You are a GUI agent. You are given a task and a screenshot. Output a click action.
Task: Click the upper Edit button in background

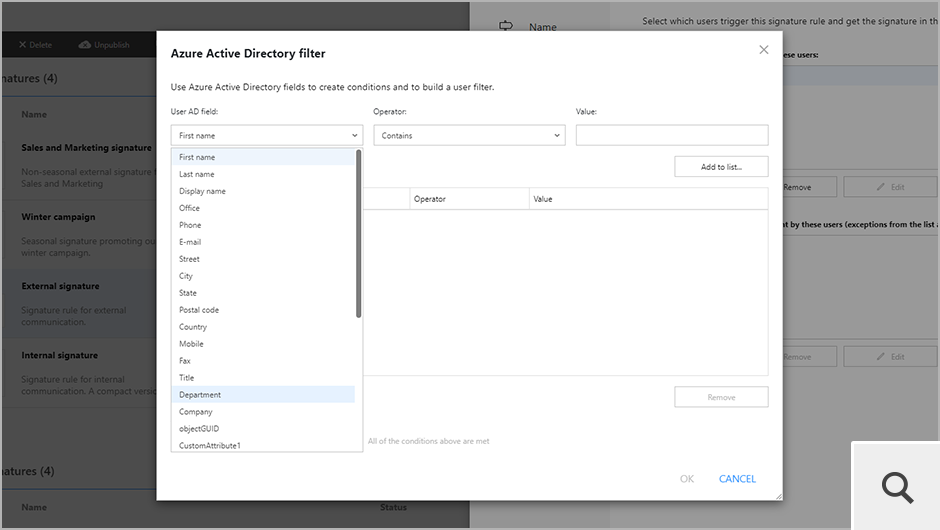tap(890, 187)
